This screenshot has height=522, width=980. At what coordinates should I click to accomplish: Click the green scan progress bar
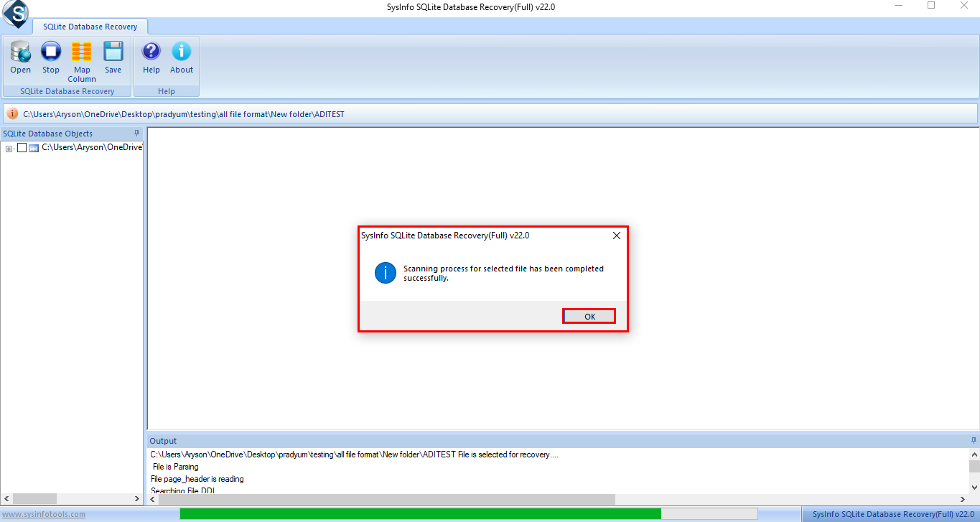point(420,513)
